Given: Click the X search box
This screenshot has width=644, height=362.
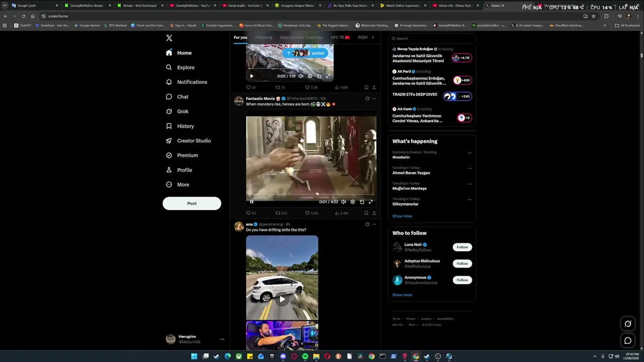Looking at the screenshot, I should click(x=432, y=38).
